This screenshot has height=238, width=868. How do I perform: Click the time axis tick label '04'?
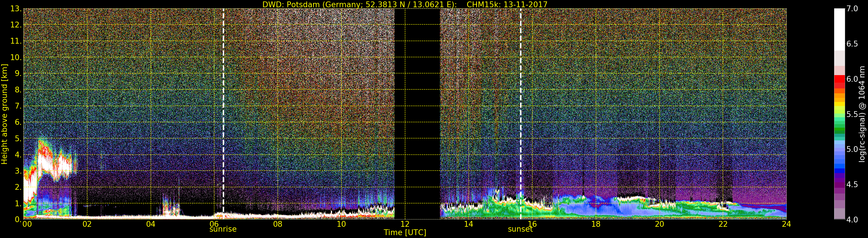(x=151, y=224)
